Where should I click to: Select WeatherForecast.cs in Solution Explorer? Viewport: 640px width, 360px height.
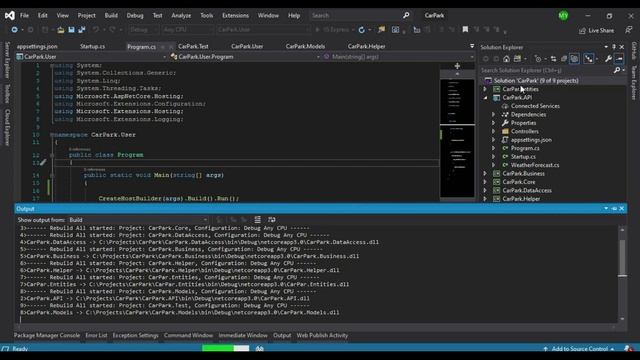(535, 165)
